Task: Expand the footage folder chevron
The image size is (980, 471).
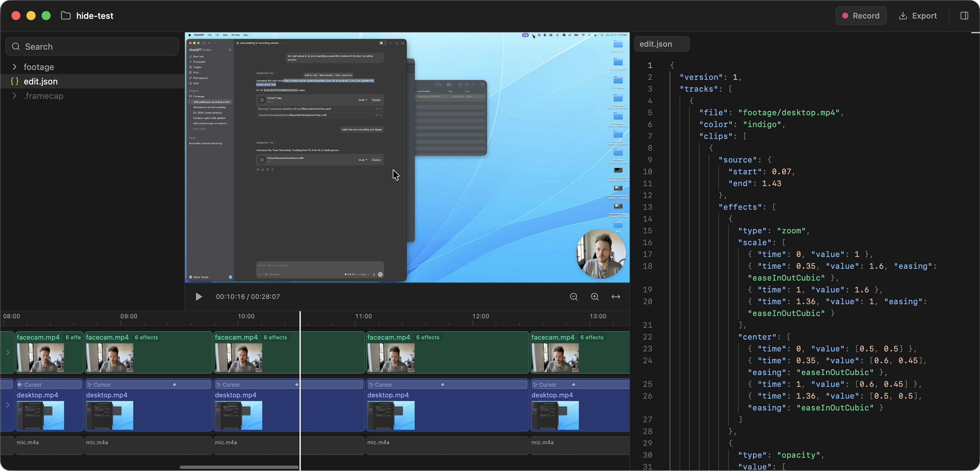Action: click(14, 67)
